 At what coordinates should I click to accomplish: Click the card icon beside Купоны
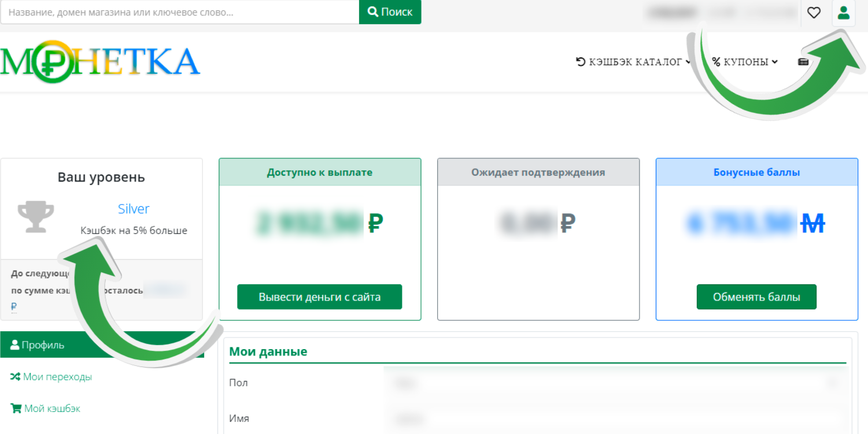pyautogui.click(x=803, y=62)
